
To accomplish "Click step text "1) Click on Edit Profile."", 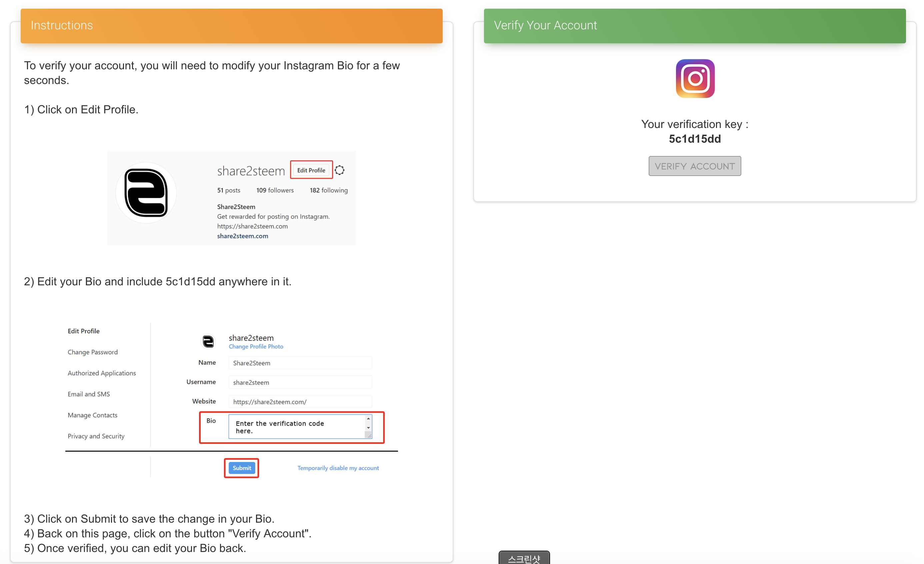I will [81, 109].
